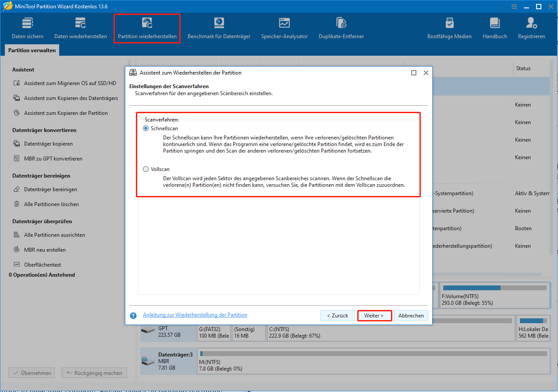This screenshot has height=392, width=558.
Task: Choose MBR zu GPT konvertieren
Action: click(48, 159)
